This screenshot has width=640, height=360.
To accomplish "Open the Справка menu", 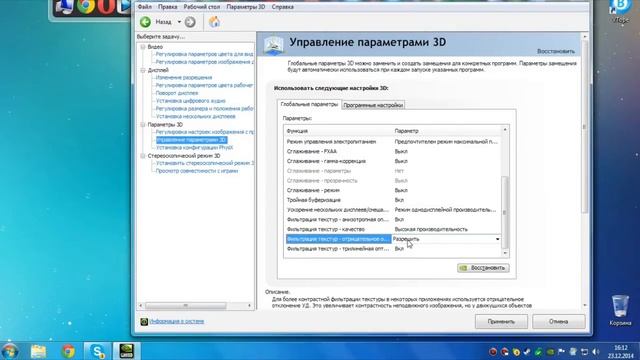I will pos(282,7).
